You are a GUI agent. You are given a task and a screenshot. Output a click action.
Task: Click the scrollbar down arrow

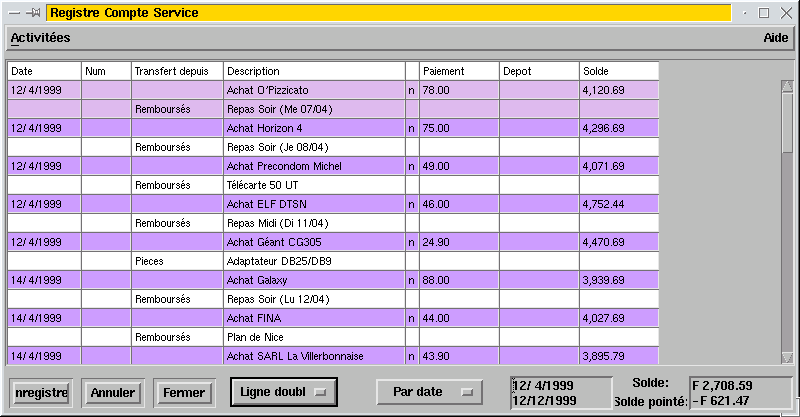point(786,356)
